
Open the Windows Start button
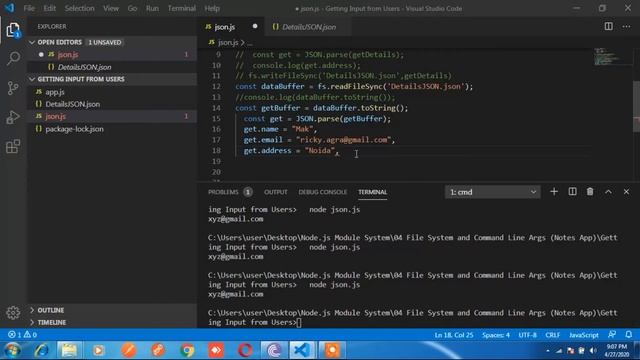(12, 350)
